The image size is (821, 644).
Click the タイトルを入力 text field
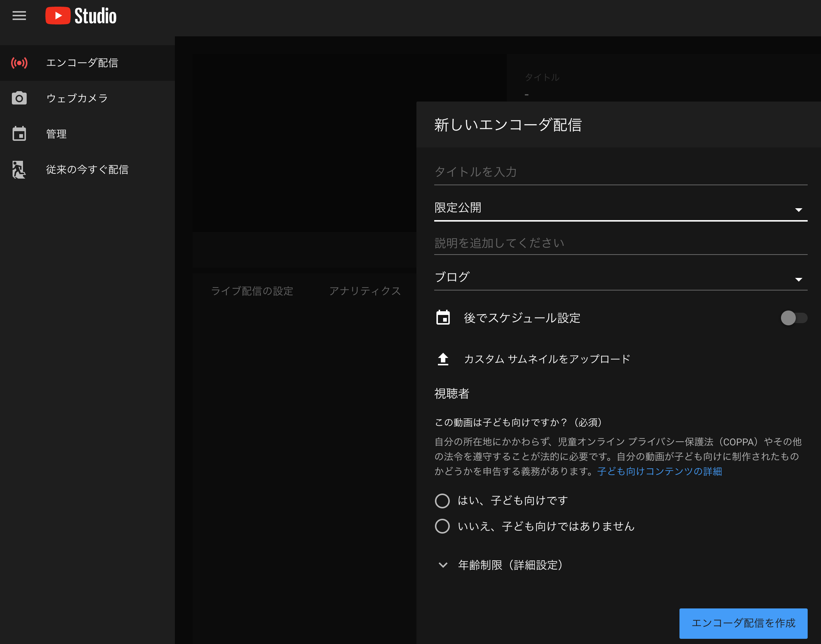click(x=620, y=172)
